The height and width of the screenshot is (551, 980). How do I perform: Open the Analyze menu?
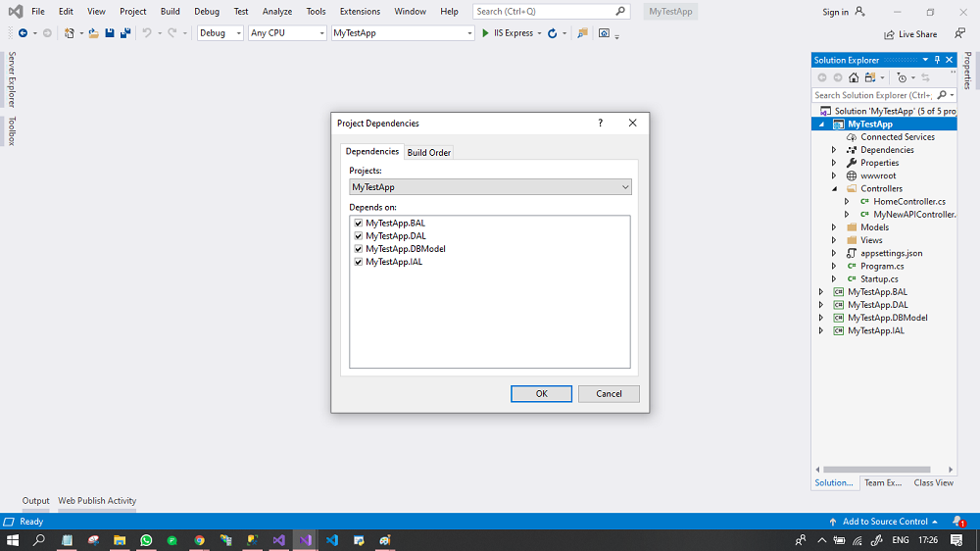[277, 11]
